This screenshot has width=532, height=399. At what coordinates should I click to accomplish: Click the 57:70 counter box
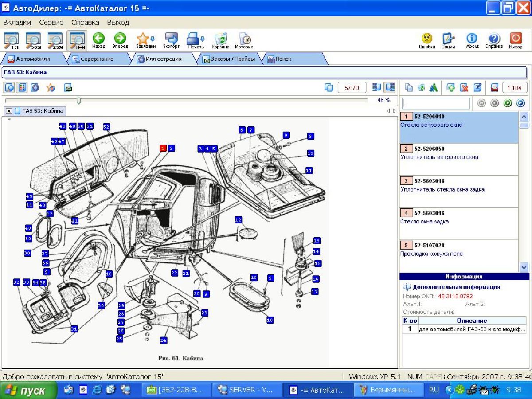pyautogui.click(x=352, y=87)
